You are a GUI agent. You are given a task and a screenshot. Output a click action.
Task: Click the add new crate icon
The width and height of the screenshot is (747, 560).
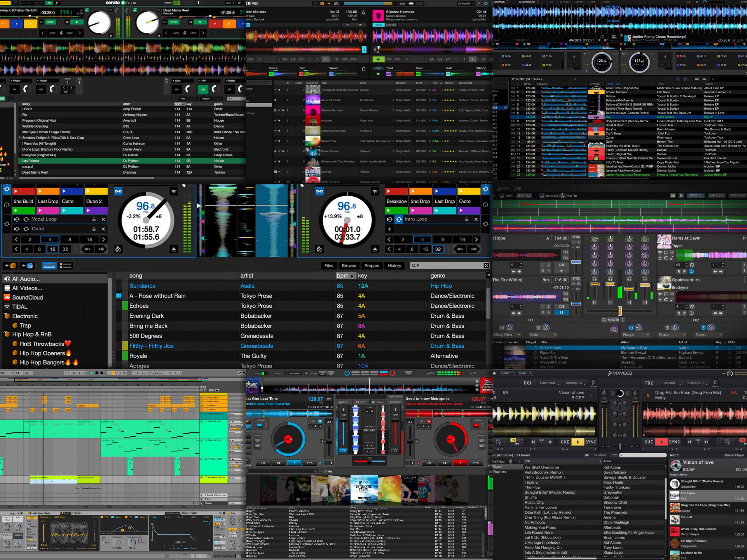point(10,266)
